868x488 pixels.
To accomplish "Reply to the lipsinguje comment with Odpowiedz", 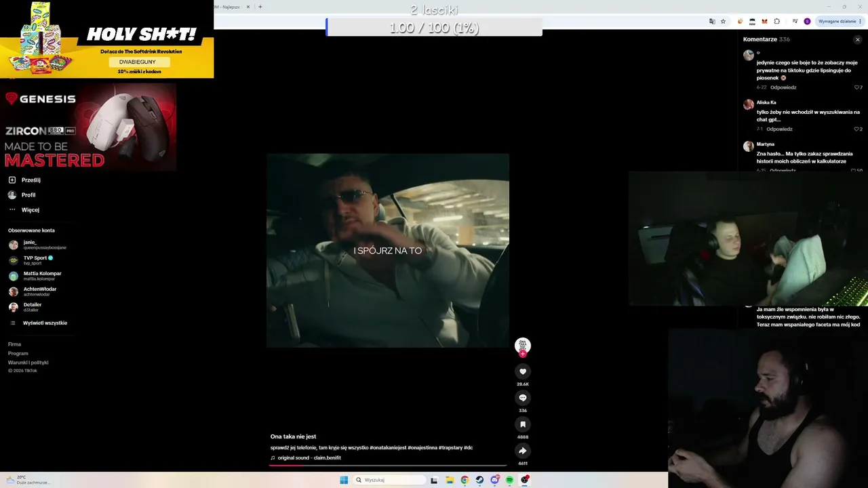I will (x=783, y=87).
